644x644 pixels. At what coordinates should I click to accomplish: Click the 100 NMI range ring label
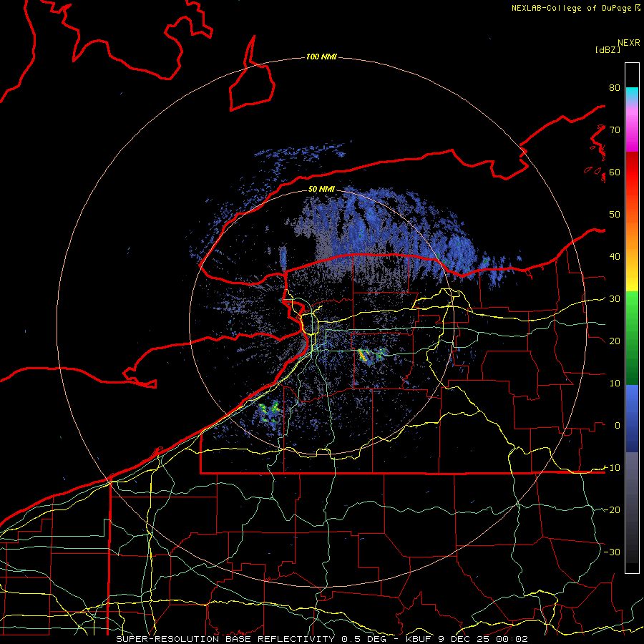point(321,57)
